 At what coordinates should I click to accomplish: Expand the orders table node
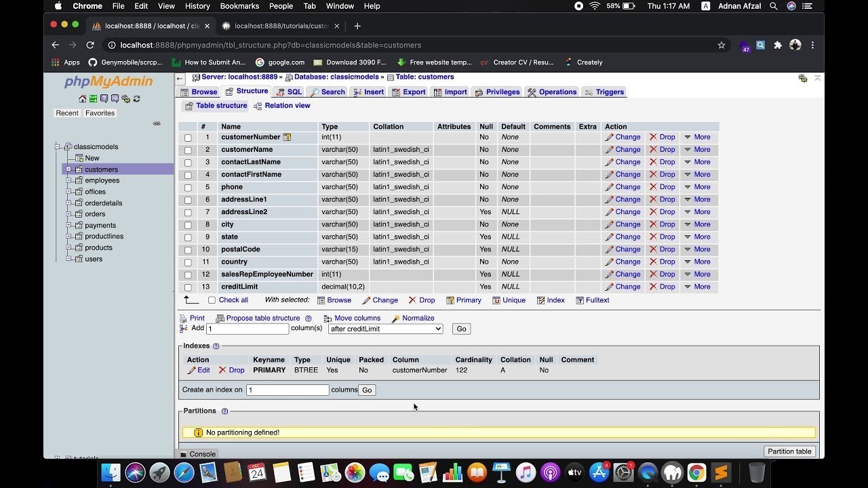pyautogui.click(x=68, y=214)
